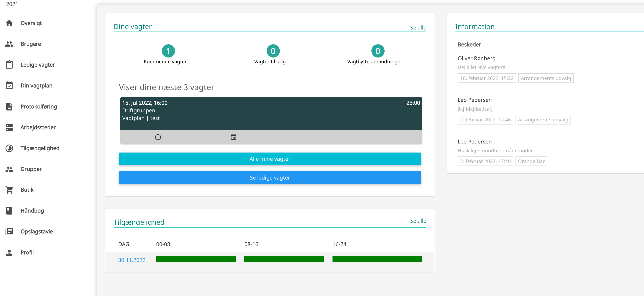
Task: Click the '2. februar 2022, 17:40' tag
Action: tap(485, 161)
